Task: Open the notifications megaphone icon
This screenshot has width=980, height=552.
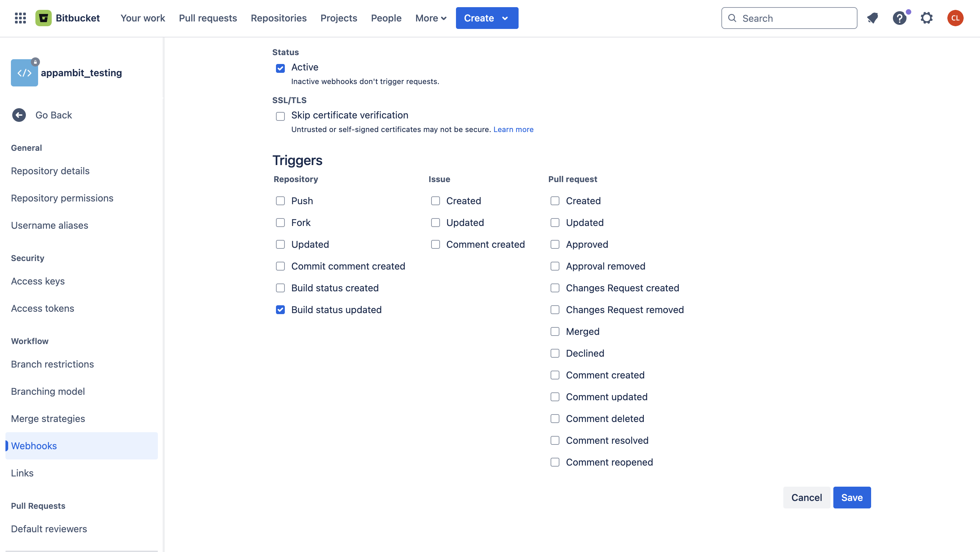Action: (x=873, y=18)
